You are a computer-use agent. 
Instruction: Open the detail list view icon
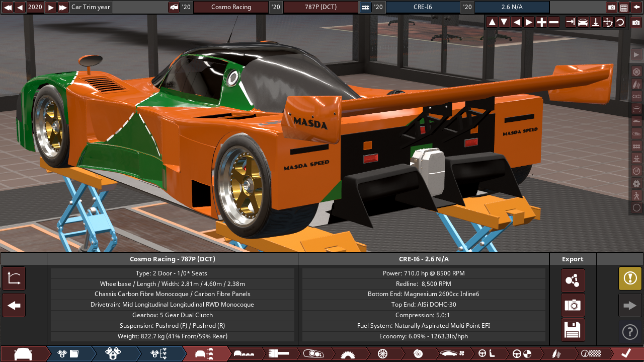pyautogui.click(x=624, y=7)
